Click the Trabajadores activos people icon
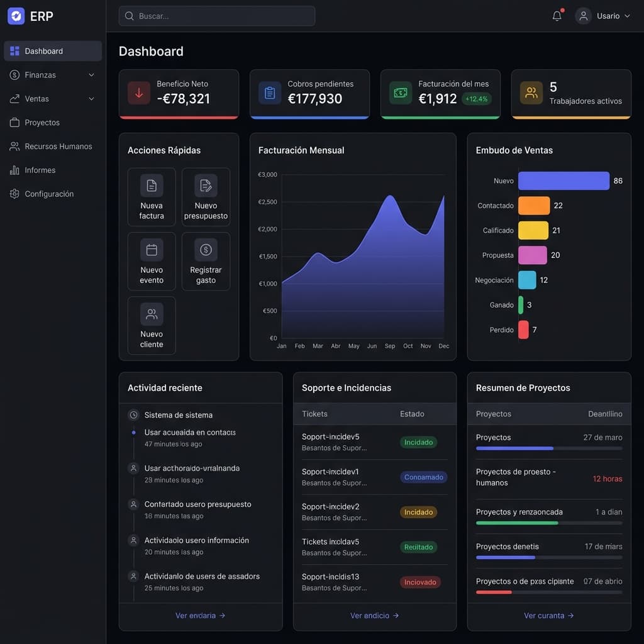This screenshot has height=644, width=644. (x=531, y=93)
